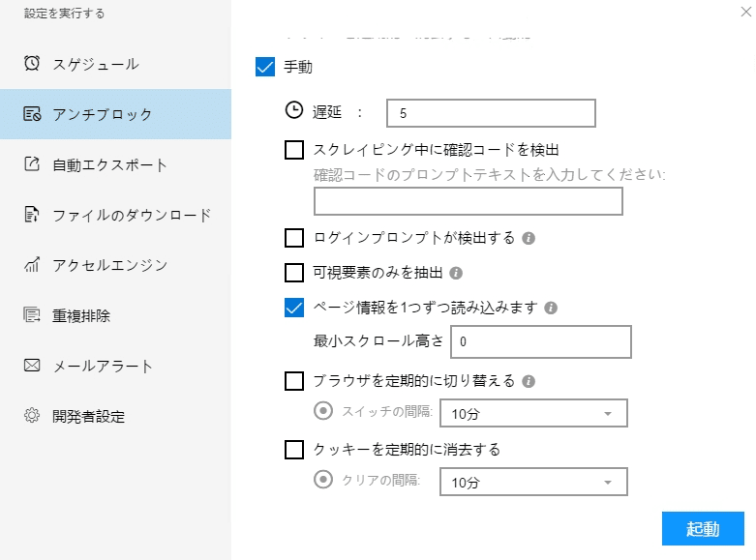Open スイッチの間隔 10分 dropdown

(x=532, y=413)
